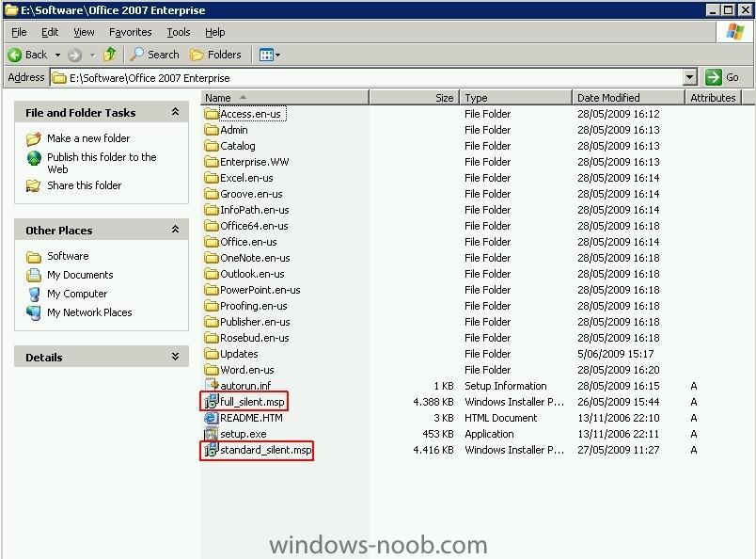Select the OneNote.en-us folder name
Image resolution: width=756 pixels, height=559 pixels.
tap(255, 258)
